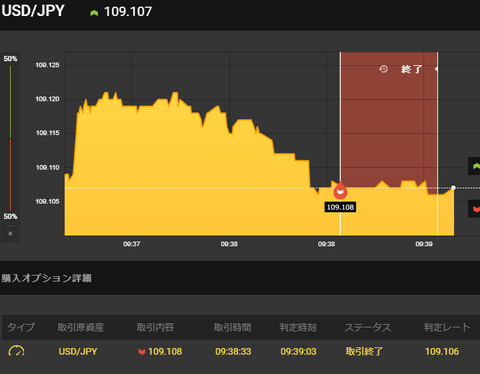
Task: Click the status 取引終了
Action: pyautogui.click(x=364, y=351)
